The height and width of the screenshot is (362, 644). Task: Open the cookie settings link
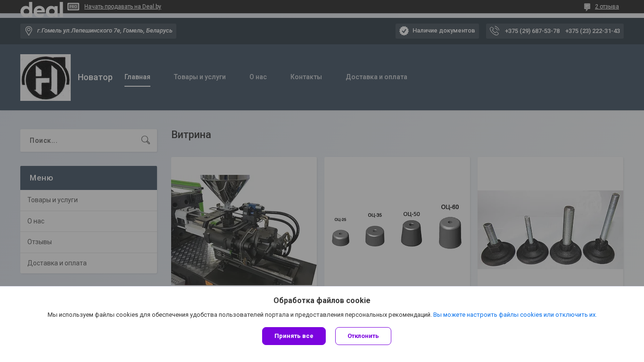515,315
